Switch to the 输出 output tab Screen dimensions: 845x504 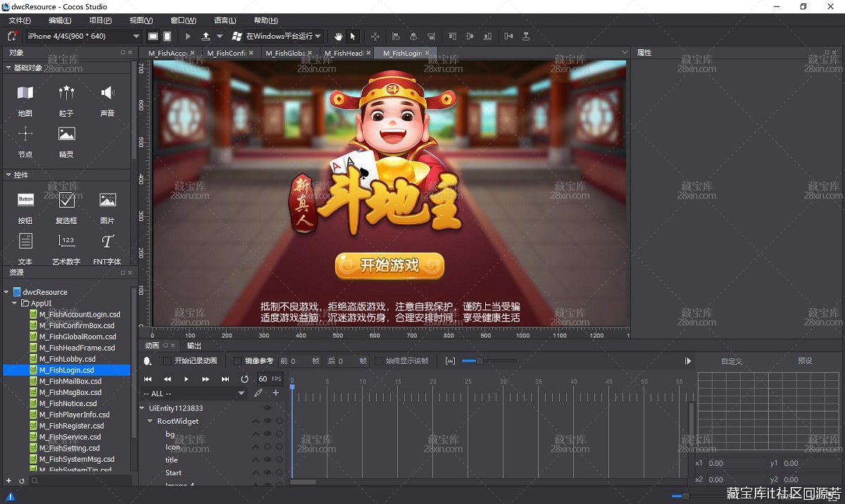[194, 346]
